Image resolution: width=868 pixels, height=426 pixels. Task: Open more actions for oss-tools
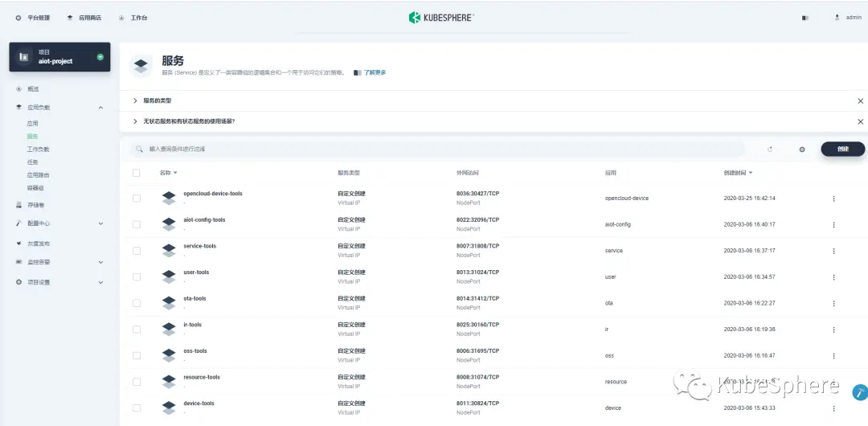point(833,355)
